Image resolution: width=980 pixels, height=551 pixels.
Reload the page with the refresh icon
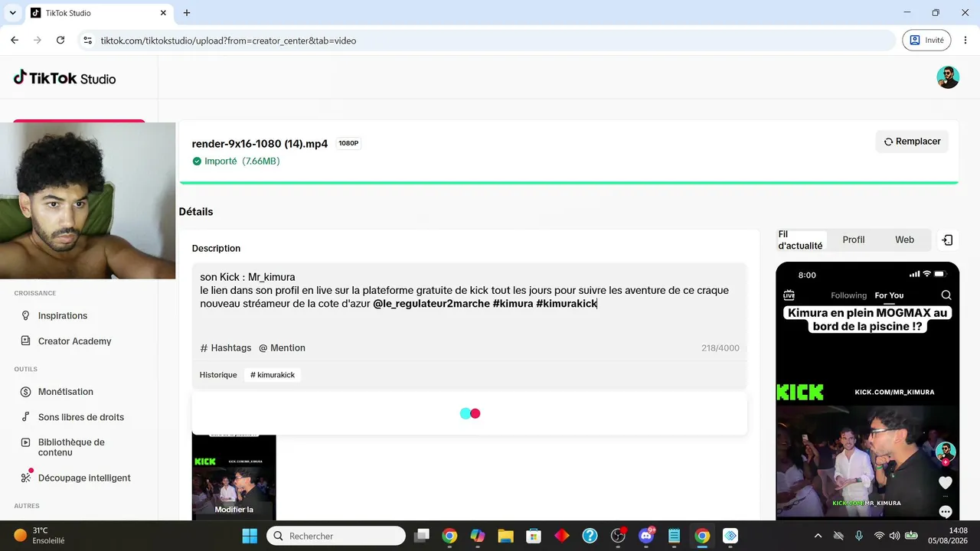coord(60,40)
